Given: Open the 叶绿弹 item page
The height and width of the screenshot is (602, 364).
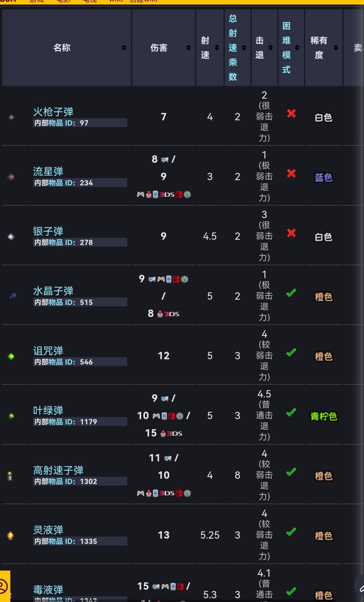Looking at the screenshot, I should [x=48, y=410].
